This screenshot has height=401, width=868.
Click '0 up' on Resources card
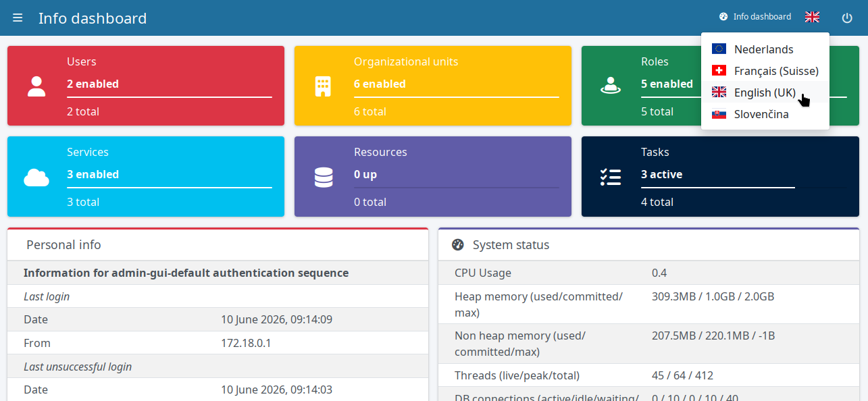click(365, 174)
